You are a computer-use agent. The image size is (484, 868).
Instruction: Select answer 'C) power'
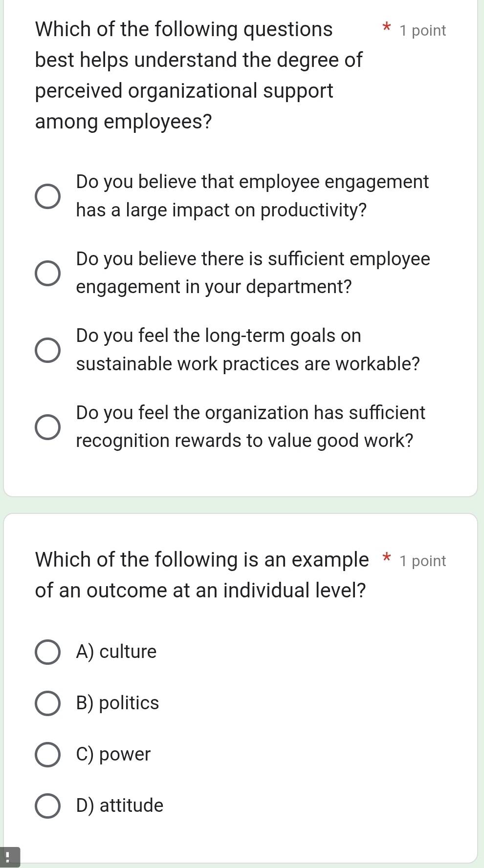point(47,754)
